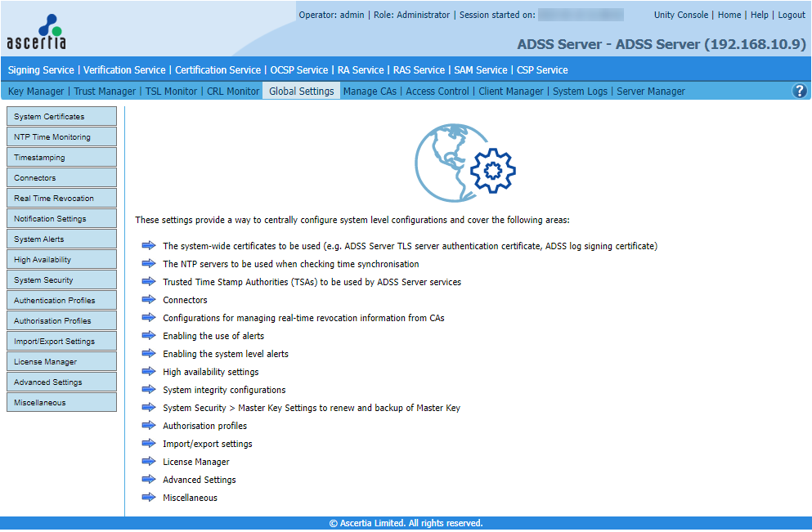Open NTP Time Monitoring settings

(x=61, y=137)
